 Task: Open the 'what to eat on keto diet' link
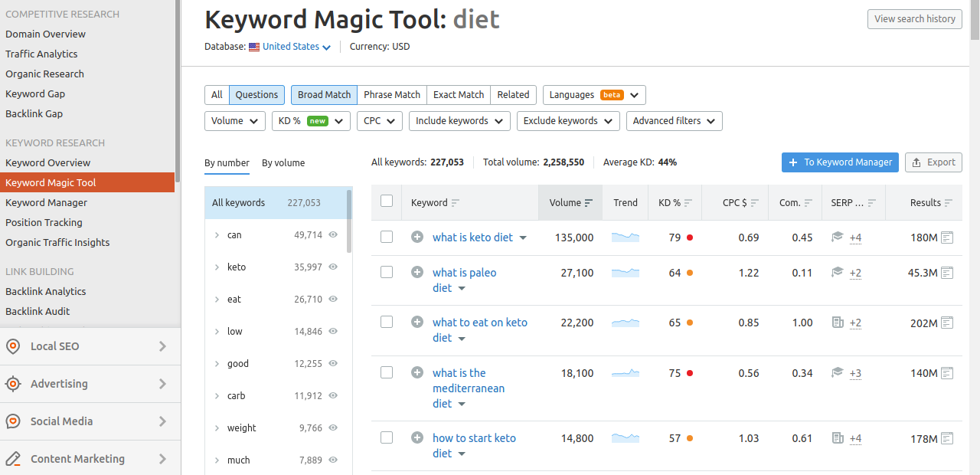479,323
